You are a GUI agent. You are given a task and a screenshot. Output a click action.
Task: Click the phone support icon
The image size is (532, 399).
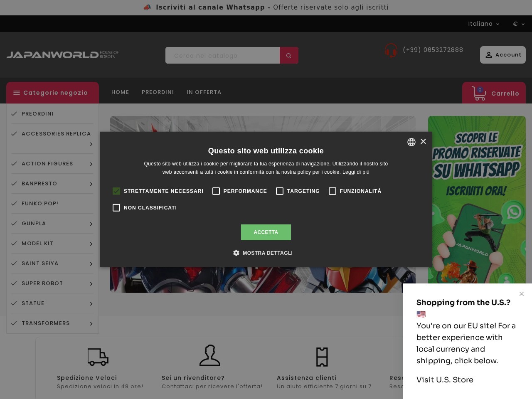coord(391,50)
